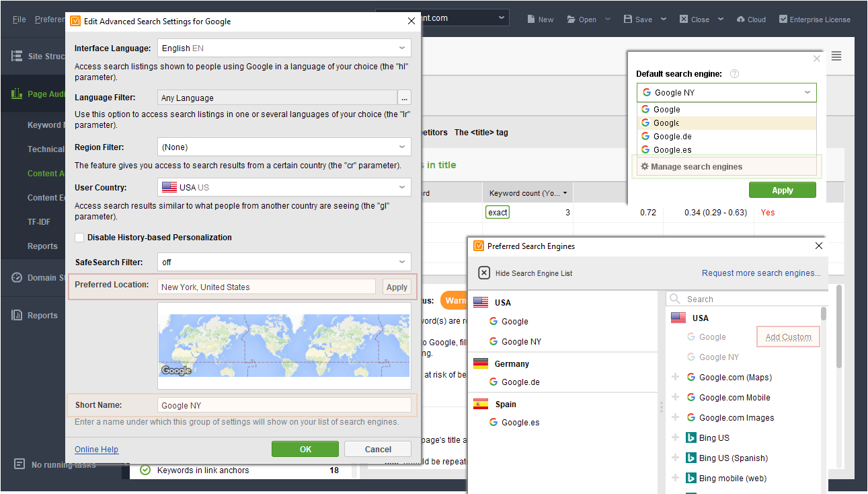Click the Save project disk icon

coord(628,20)
